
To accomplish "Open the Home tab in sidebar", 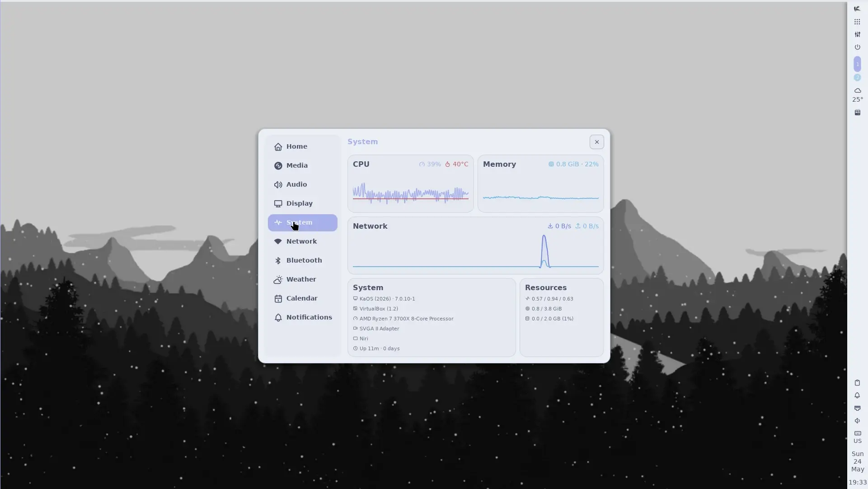I will point(302,146).
